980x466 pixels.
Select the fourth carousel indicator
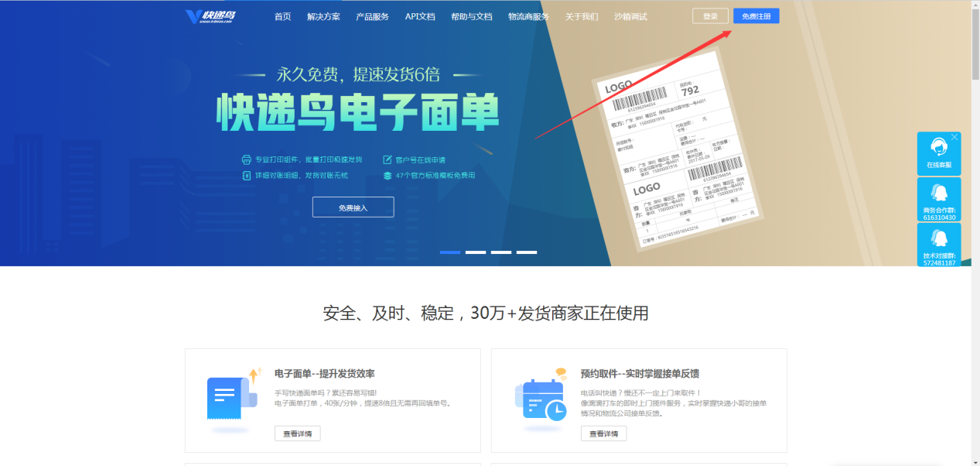point(527,252)
